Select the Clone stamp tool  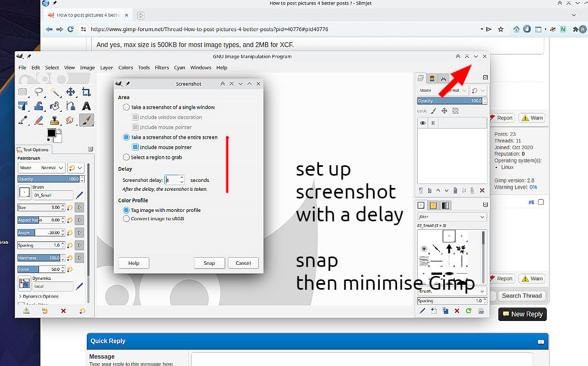55,120
